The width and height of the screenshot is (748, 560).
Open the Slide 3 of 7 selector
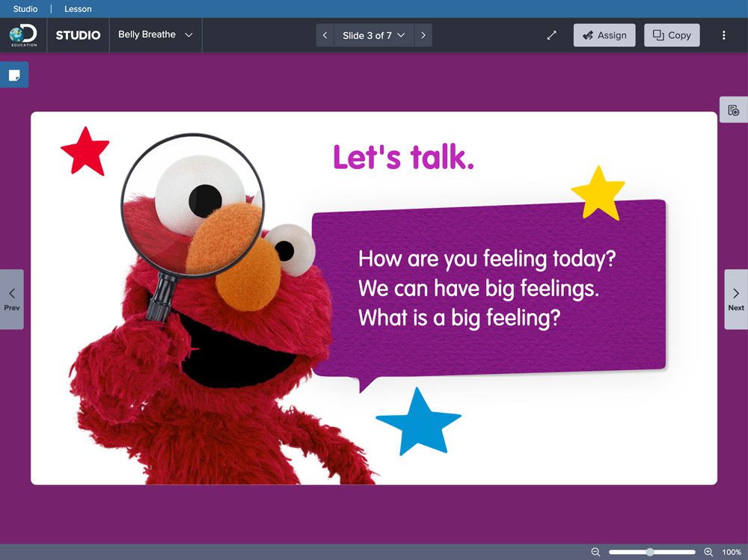coord(373,35)
